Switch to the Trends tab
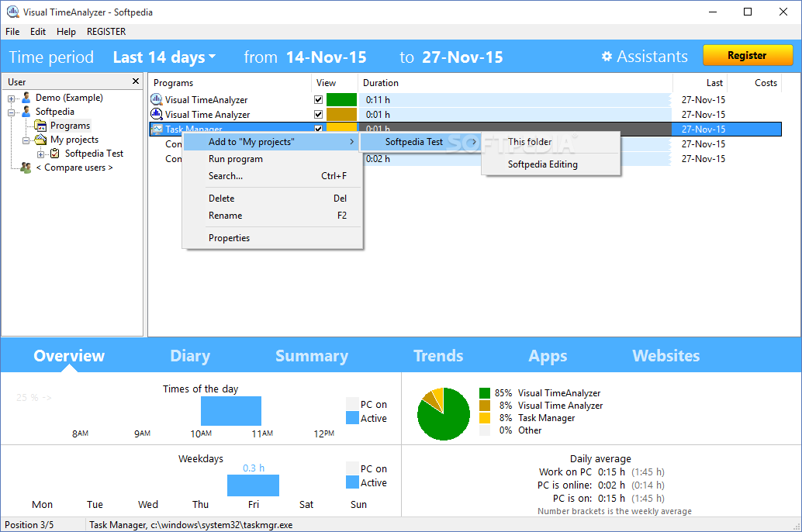802x532 pixels. tap(438, 355)
